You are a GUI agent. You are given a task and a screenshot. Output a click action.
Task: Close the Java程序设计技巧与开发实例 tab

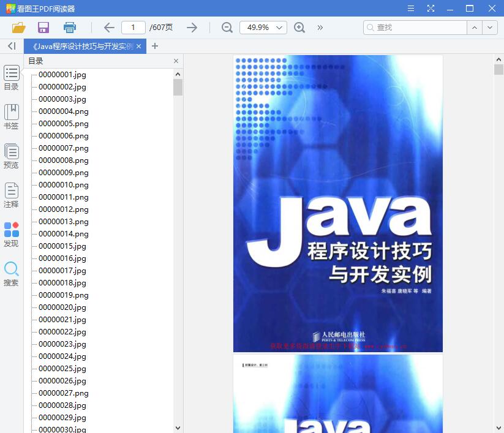click(x=138, y=47)
